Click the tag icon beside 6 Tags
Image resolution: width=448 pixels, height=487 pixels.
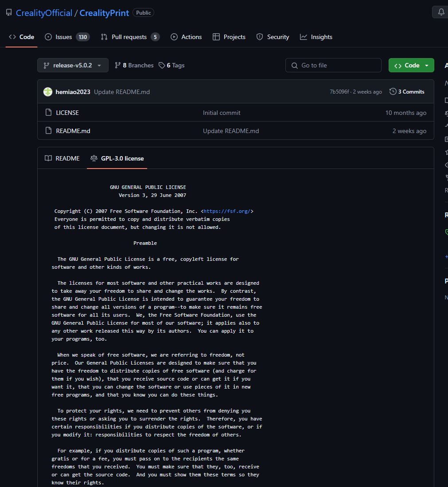162,65
